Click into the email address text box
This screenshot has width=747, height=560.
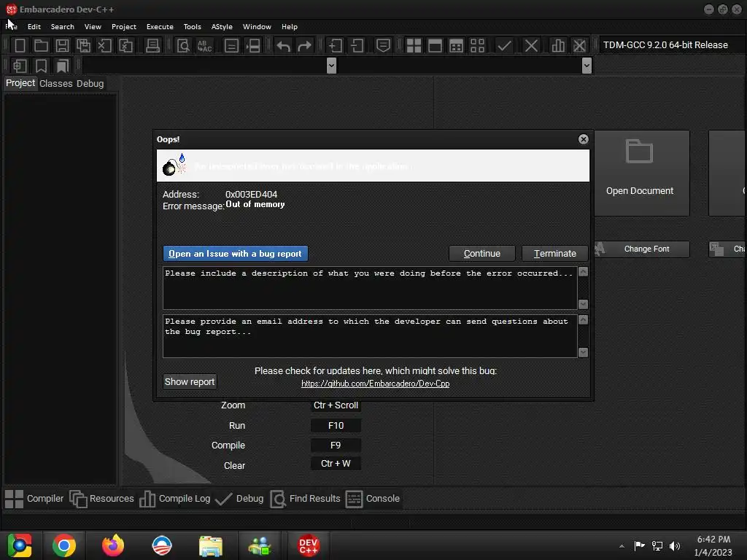tap(370, 336)
